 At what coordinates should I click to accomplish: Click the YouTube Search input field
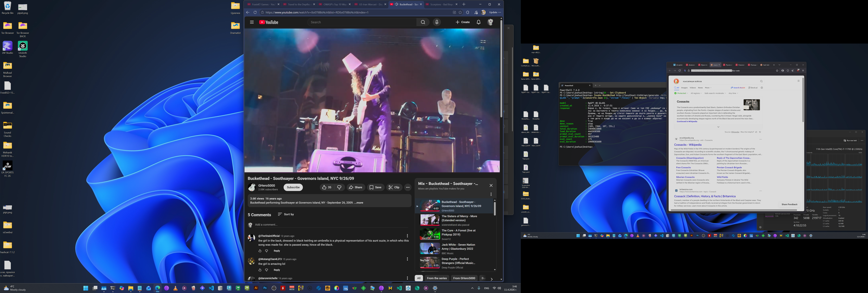click(x=362, y=22)
